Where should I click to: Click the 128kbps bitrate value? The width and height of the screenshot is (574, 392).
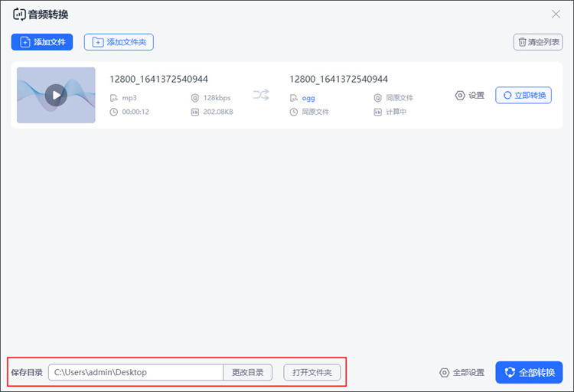[217, 98]
